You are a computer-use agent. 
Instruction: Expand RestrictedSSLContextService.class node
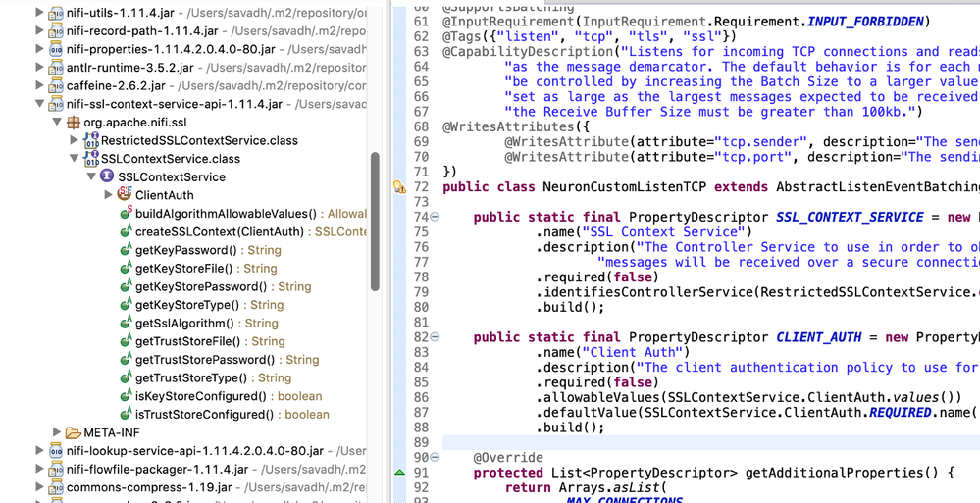[x=74, y=140]
